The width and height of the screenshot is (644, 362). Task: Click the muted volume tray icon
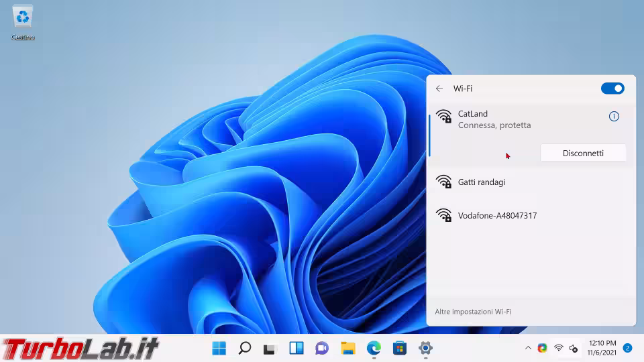click(574, 348)
